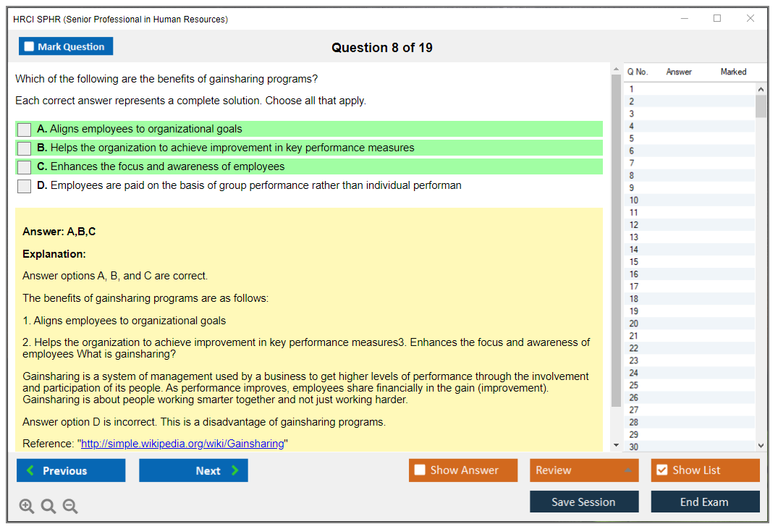Toggle the Mark Question checkbox
The height and width of the screenshot is (532, 778).
coord(30,46)
